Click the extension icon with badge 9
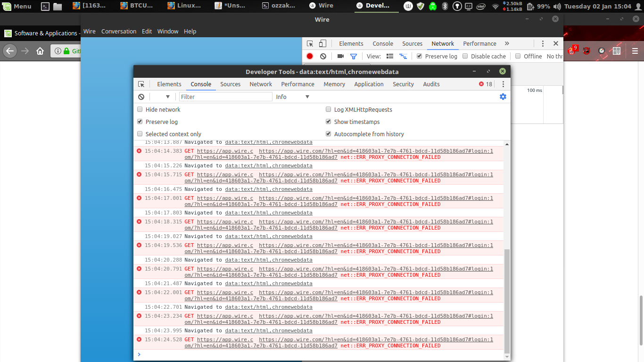Image resolution: width=644 pixels, height=362 pixels. (x=572, y=50)
